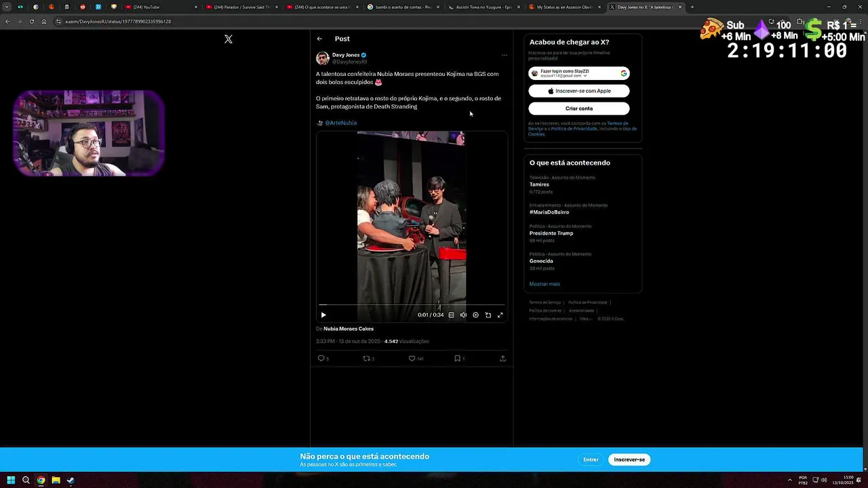Open video settings gear
Screen dimensions: 868x488
click(475, 314)
